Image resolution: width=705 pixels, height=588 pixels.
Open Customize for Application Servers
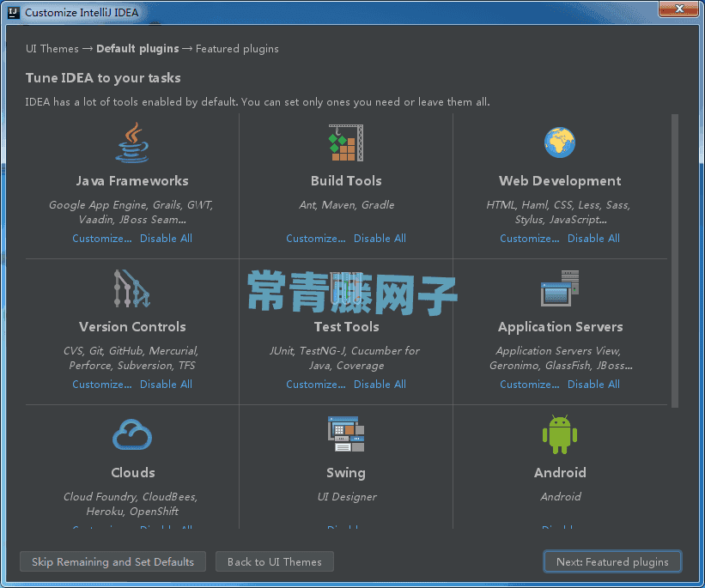pyautogui.click(x=530, y=385)
